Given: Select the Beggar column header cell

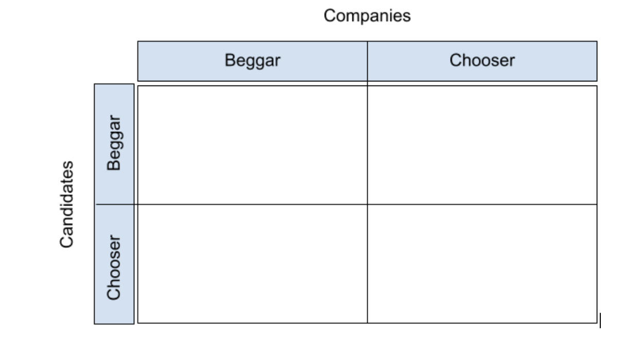Looking at the screenshot, I should tap(253, 61).
